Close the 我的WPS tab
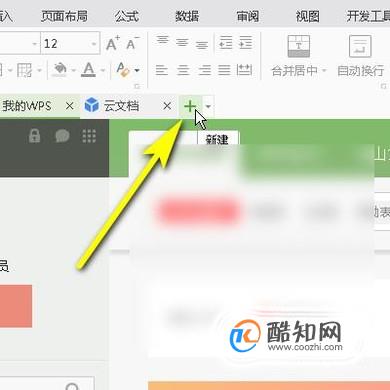The image size is (390, 390). [x=70, y=106]
